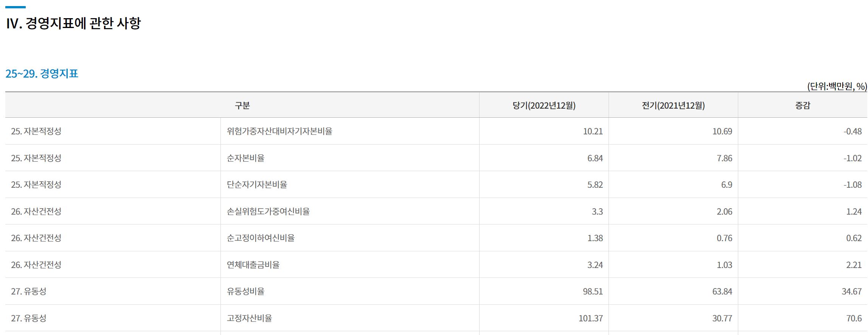
Task: Click '25. 자본적정성' in the 위험가중자산대비자기자본비율 row
Action: pos(36,131)
